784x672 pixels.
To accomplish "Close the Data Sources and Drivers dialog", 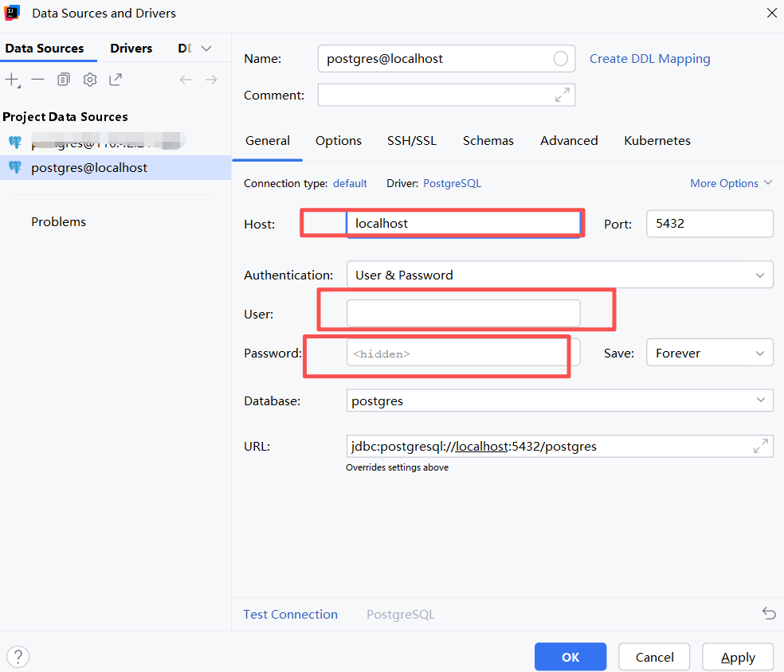I will [772, 13].
